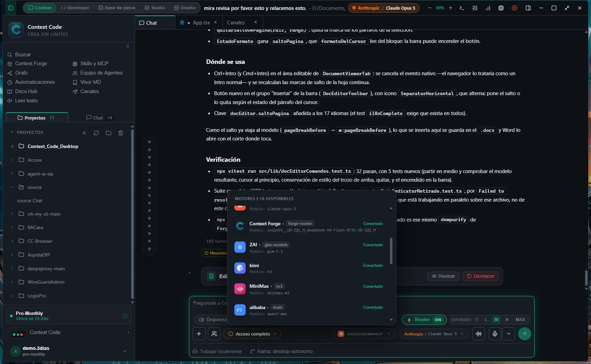Create a new folder in Proyectos
Viewport: 591px width, 364px height.
pos(109,133)
